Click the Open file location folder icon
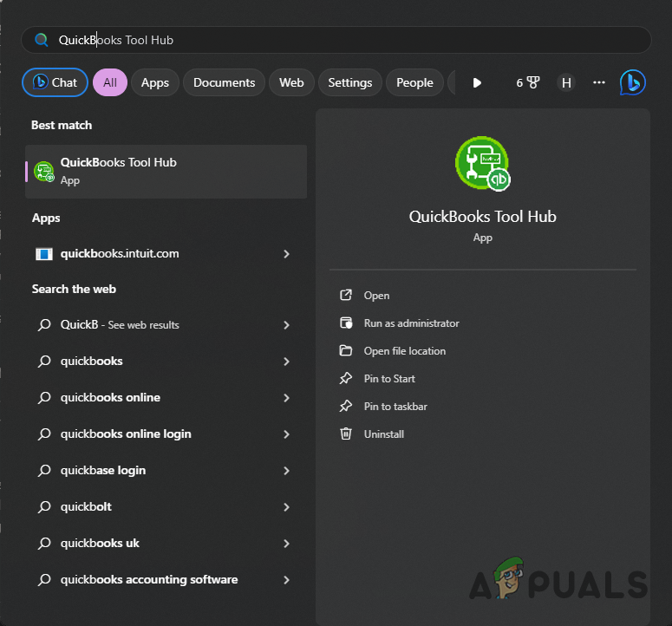 (x=346, y=350)
